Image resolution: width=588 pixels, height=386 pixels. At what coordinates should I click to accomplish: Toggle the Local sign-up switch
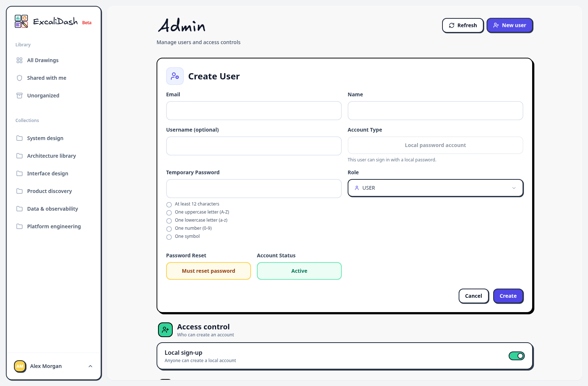point(517,356)
